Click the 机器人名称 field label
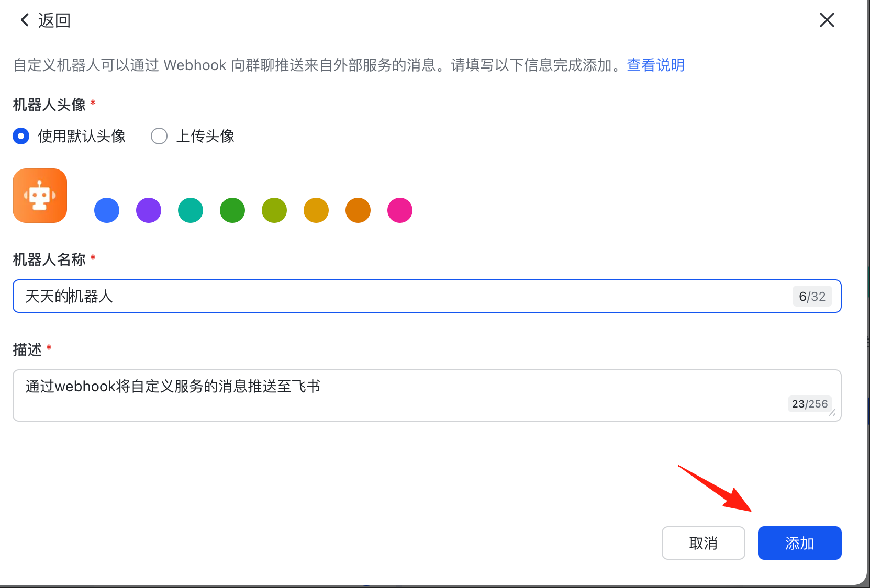Screen dimensions: 870x588 click(x=49, y=259)
